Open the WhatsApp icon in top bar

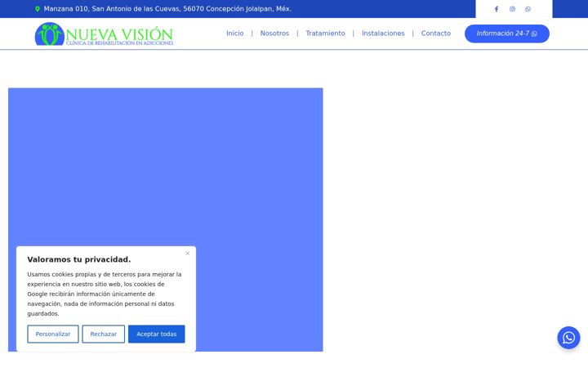[x=528, y=9]
